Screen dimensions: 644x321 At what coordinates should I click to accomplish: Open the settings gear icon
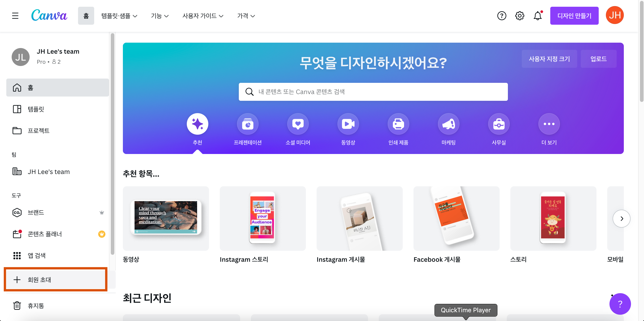tap(520, 16)
